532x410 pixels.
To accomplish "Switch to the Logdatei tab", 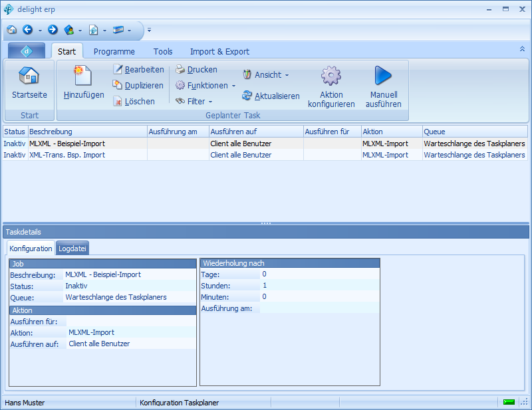I will pyautogui.click(x=72, y=249).
